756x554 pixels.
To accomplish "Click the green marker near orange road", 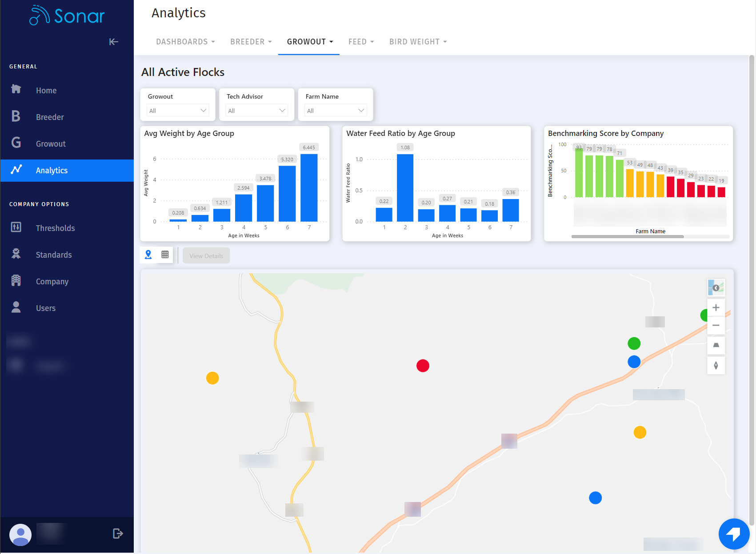I will coord(634,343).
